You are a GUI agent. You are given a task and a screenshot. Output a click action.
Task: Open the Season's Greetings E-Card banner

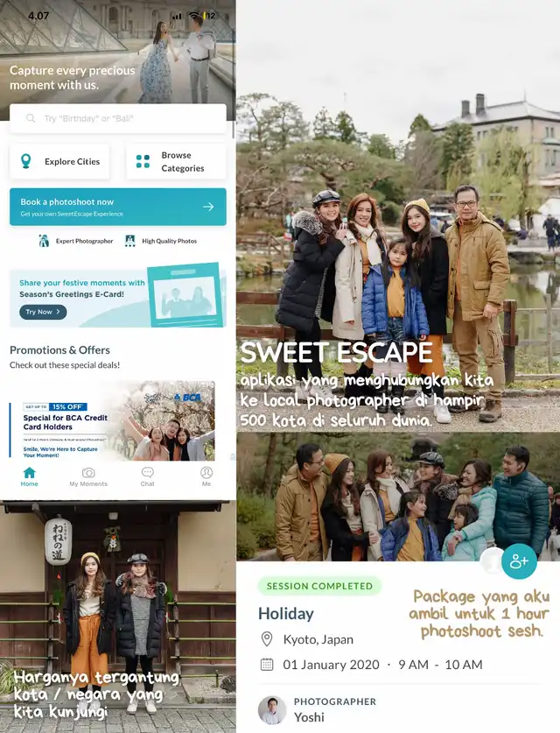pos(118,295)
